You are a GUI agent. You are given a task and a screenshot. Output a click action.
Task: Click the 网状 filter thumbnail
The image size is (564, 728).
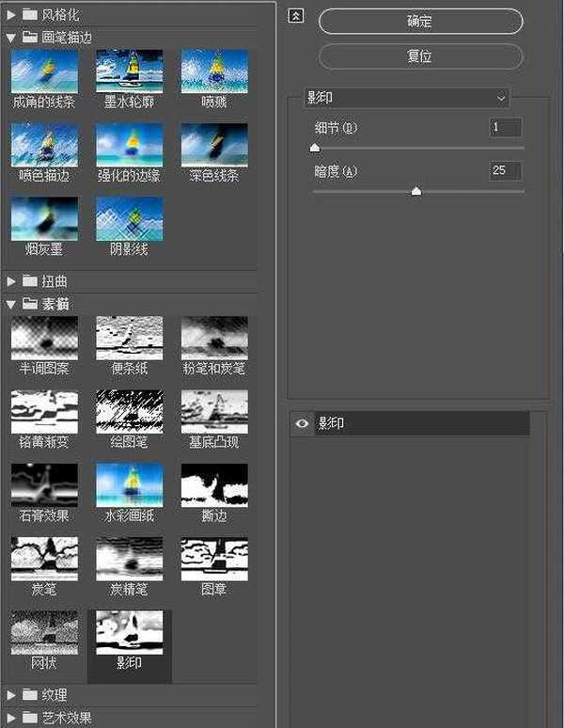(44, 633)
